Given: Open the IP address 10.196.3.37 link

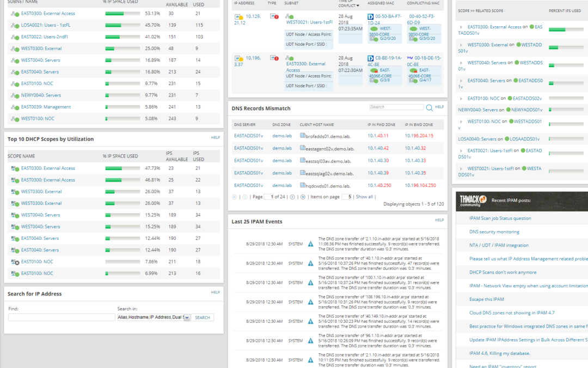Looking at the screenshot, I should [248, 61].
